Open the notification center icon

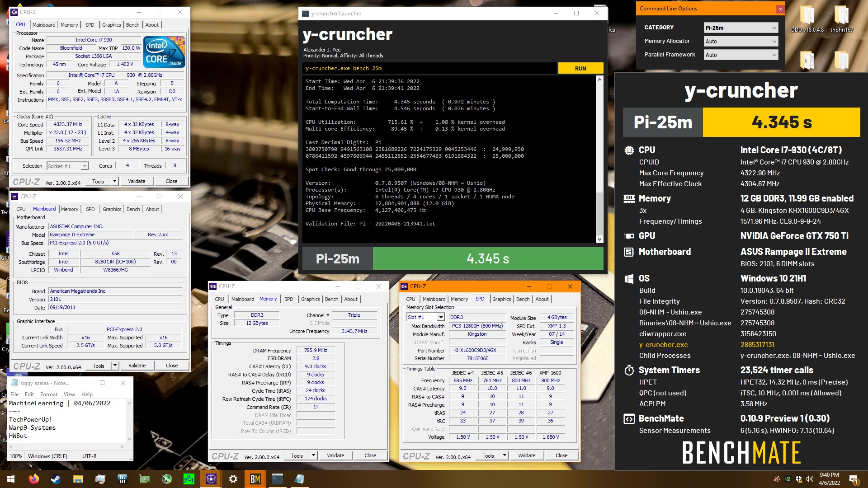pyautogui.click(x=854, y=479)
